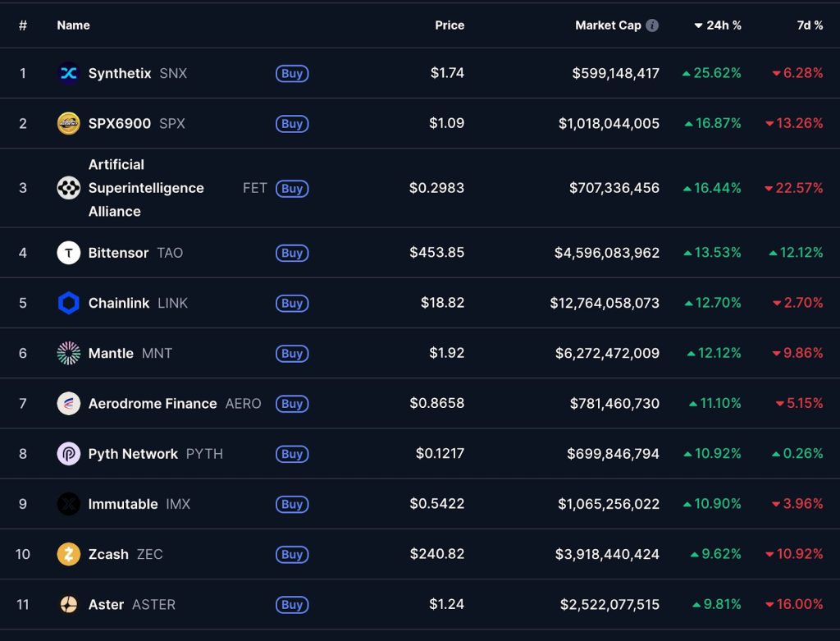Image resolution: width=840 pixels, height=641 pixels.
Task: Sort the table by Price column
Action: tap(449, 25)
